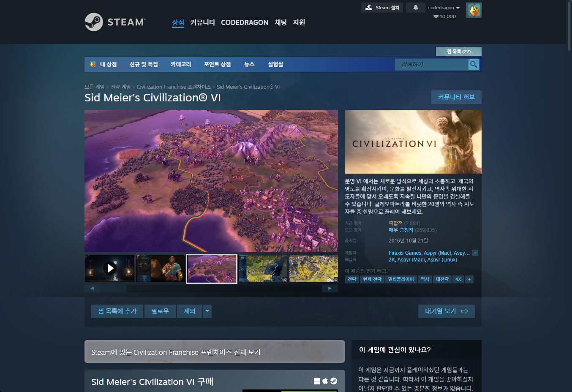The image size is (572, 392).
Task: Click the 제외 button
Action: tap(190, 311)
